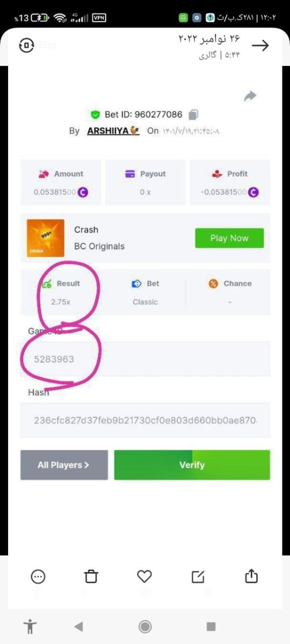Tap the rotate screen icon at top
This screenshot has width=290, height=644.
(x=26, y=46)
